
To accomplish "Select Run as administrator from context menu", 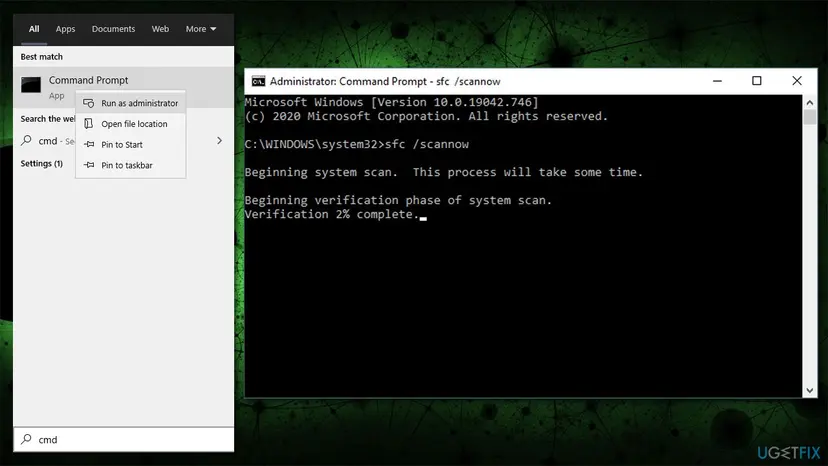I will pyautogui.click(x=130, y=103).
